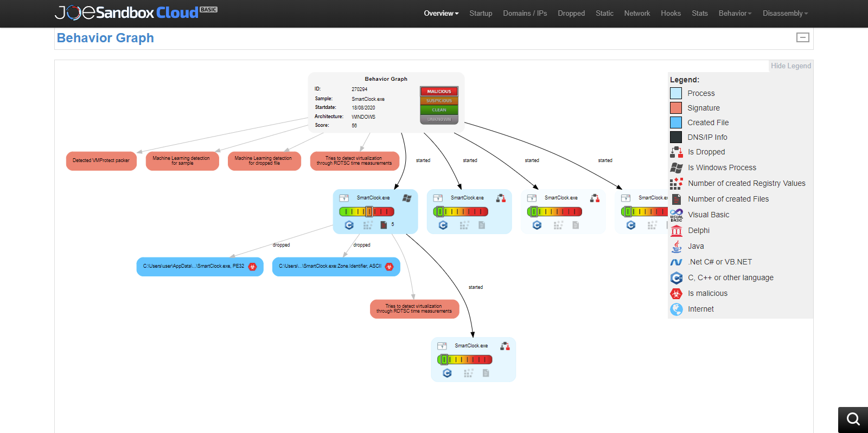Click the MALICIOUS verdict indicator in graph header

click(439, 92)
